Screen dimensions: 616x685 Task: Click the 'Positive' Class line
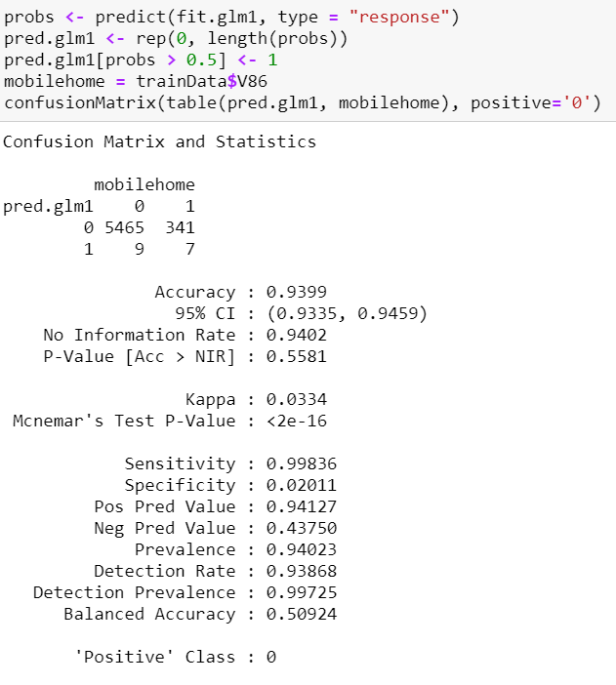(176, 657)
